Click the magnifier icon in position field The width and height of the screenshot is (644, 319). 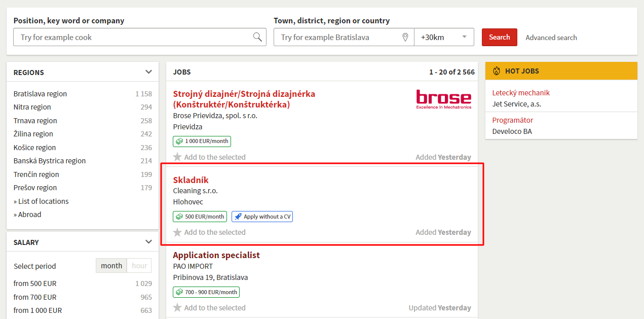pos(257,37)
